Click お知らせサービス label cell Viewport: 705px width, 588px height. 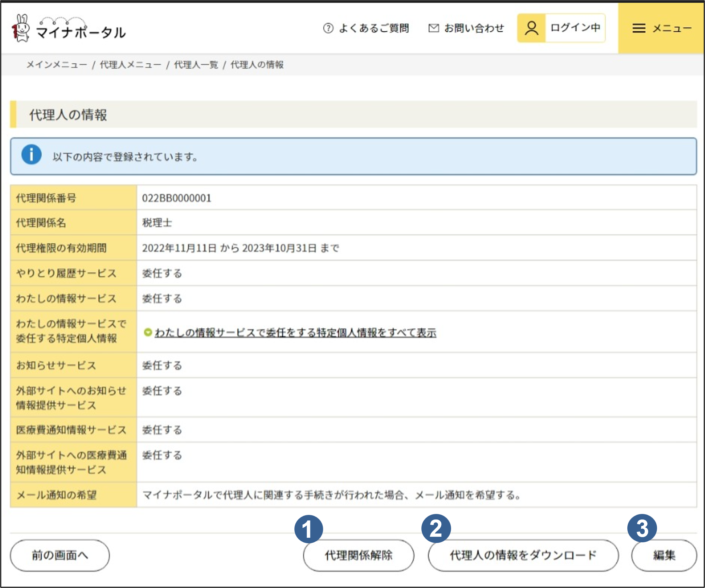point(73,365)
